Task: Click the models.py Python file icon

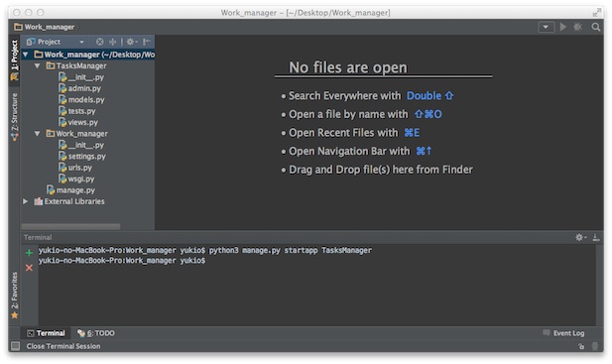Action: pyautogui.click(x=62, y=100)
